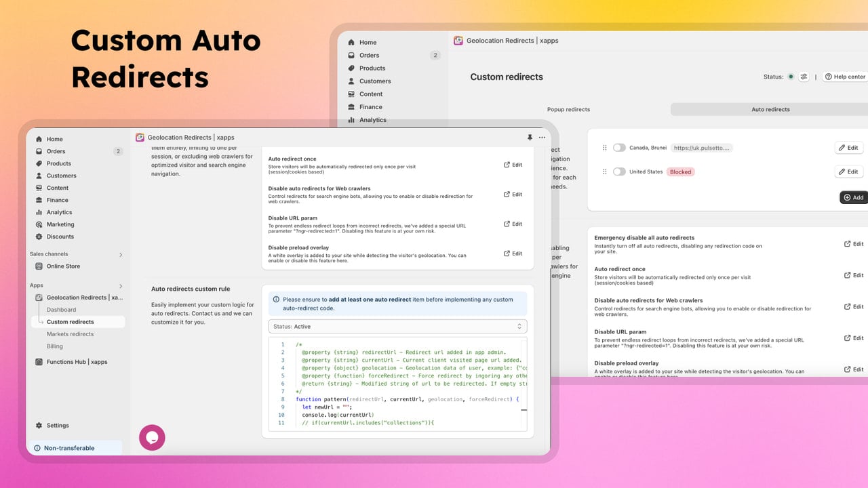Viewport: 868px width, 488px height.
Task: Click the red Blocked badge
Action: click(680, 172)
